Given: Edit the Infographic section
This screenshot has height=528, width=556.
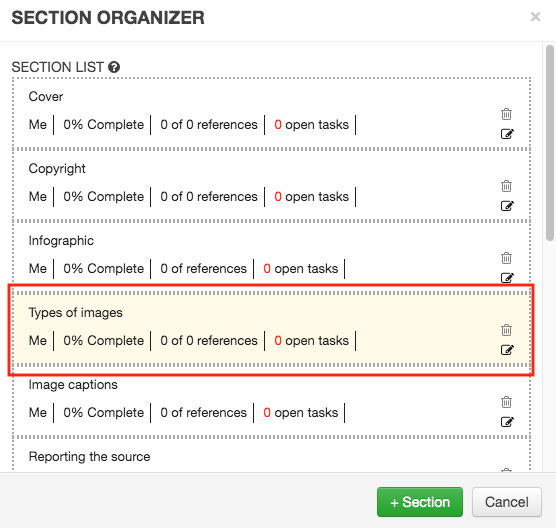Looking at the screenshot, I should pyautogui.click(x=507, y=278).
